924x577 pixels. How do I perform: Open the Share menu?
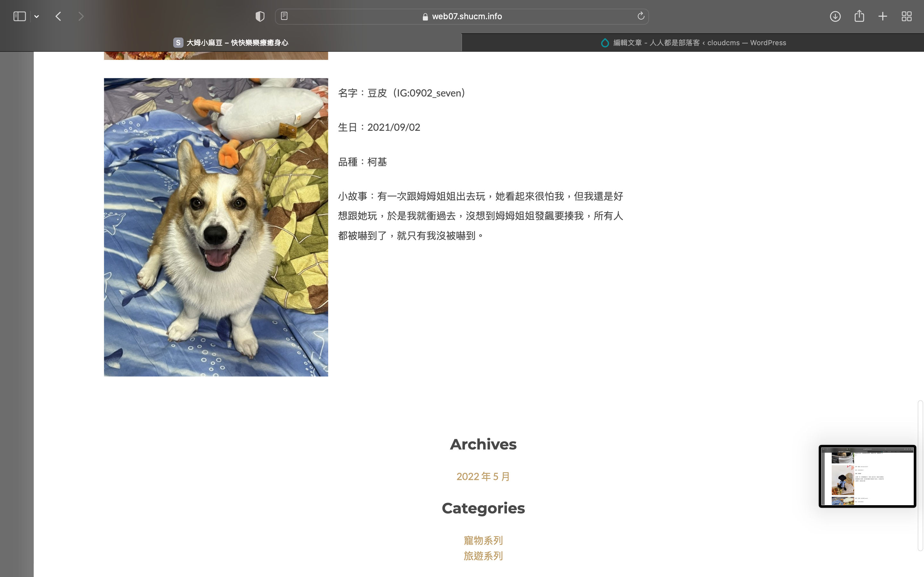click(x=859, y=16)
